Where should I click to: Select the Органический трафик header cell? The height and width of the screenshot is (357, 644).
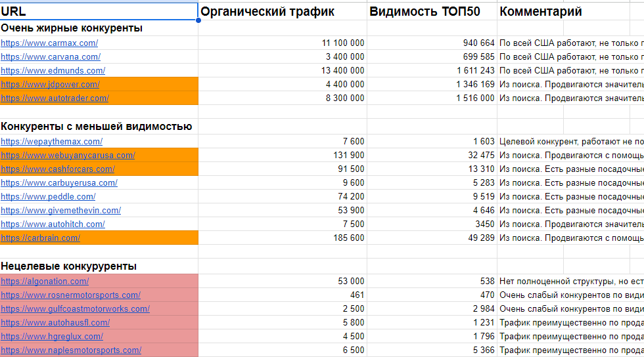point(283,12)
